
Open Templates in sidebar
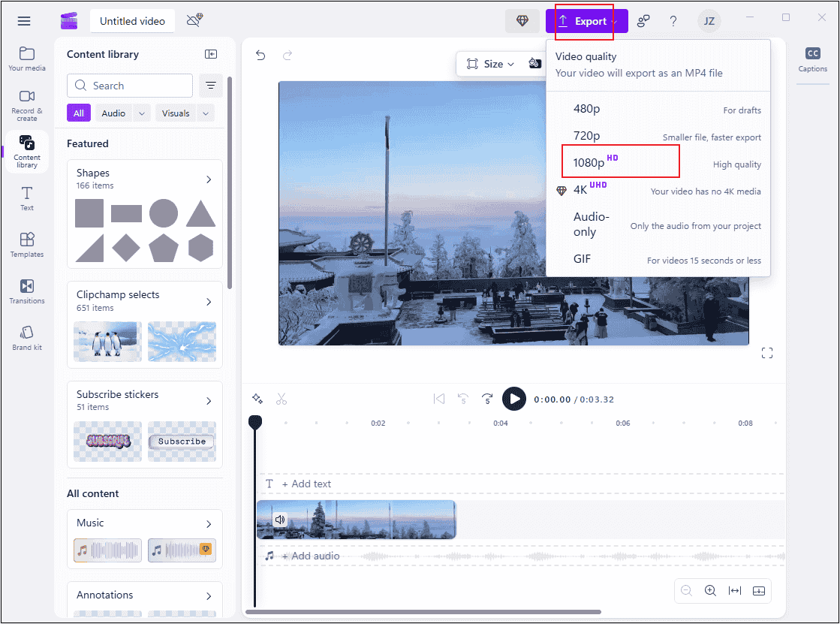[27, 245]
